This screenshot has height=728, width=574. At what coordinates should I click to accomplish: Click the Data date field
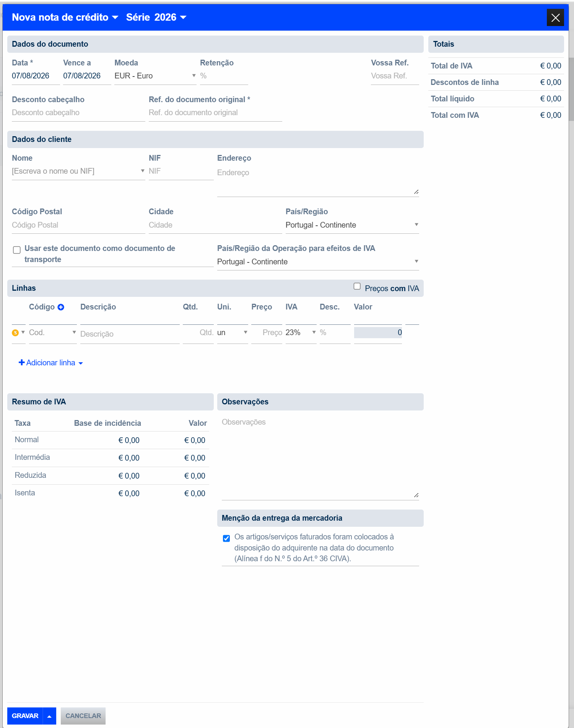coord(36,76)
